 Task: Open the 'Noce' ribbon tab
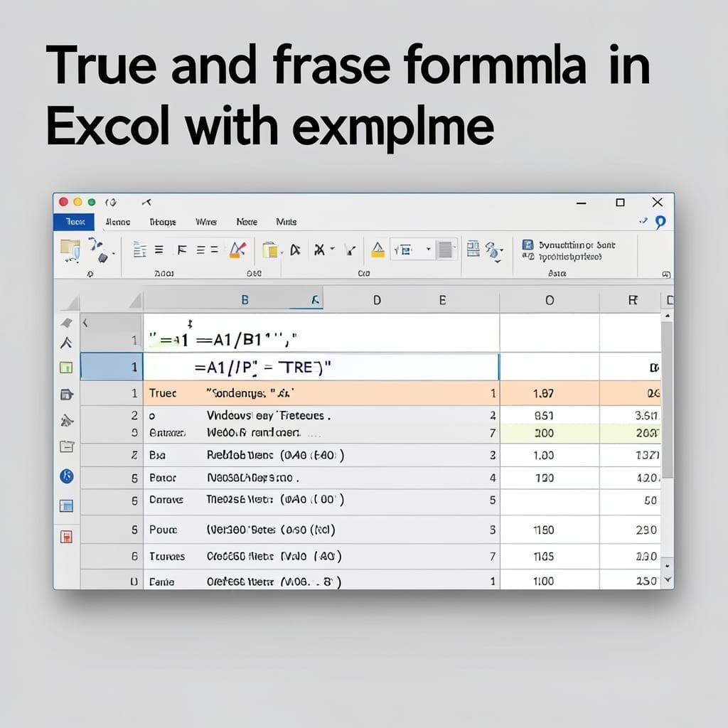pos(247,222)
